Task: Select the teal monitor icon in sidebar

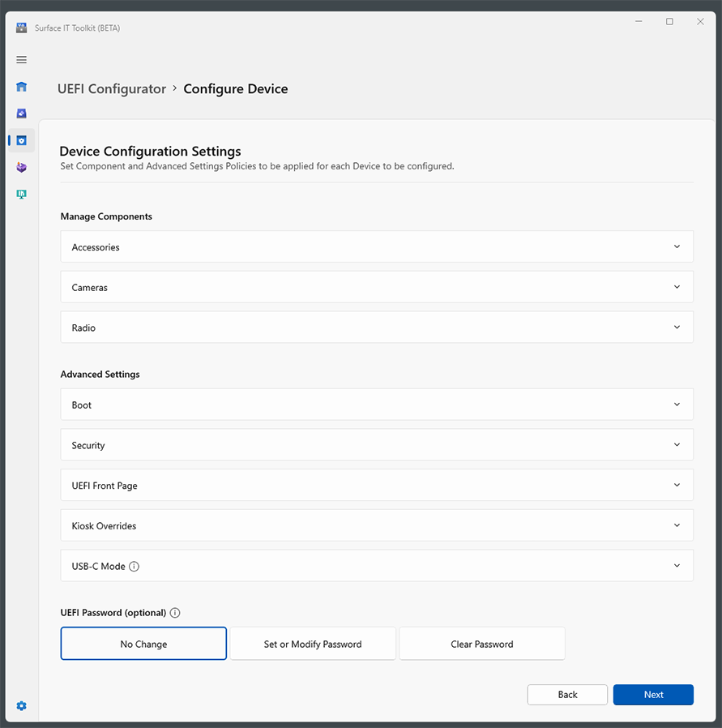Action: click(x=21, y=194)
